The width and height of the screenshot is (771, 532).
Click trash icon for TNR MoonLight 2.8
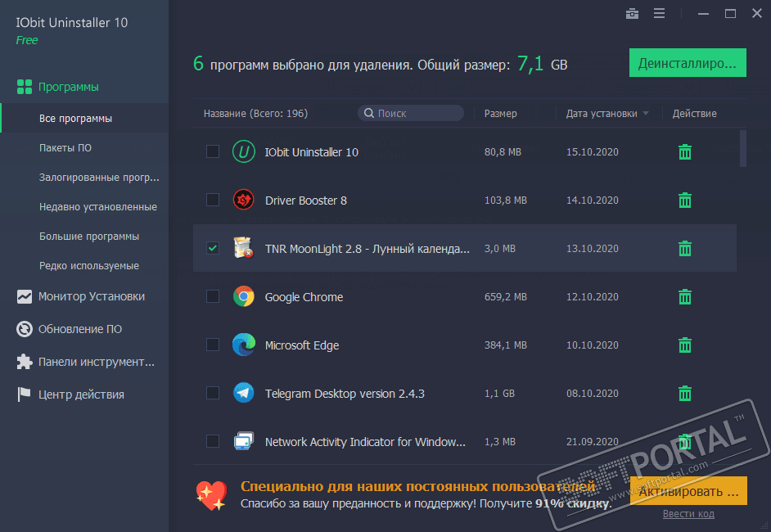point(684,248)
